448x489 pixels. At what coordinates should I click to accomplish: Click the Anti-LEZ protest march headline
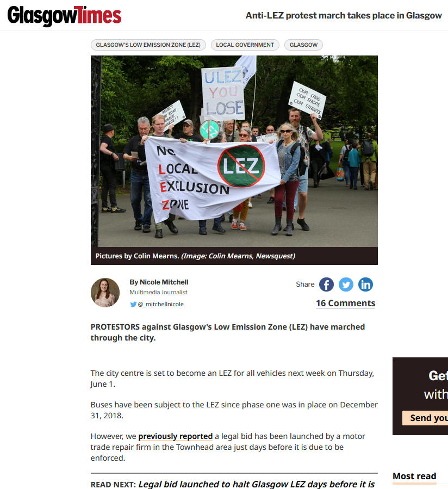coord(344,15)
